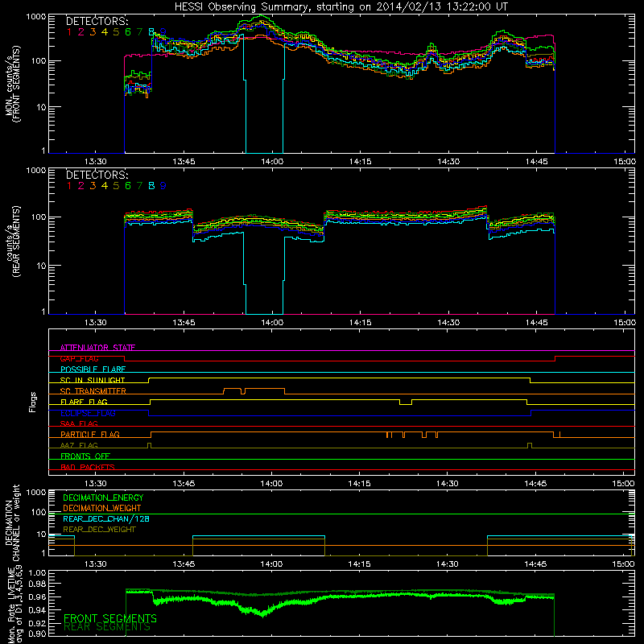Click the 14:15 tick label under the rear segments plot
This screenshot has width=644, height=644.
click(x=360, y=323)
